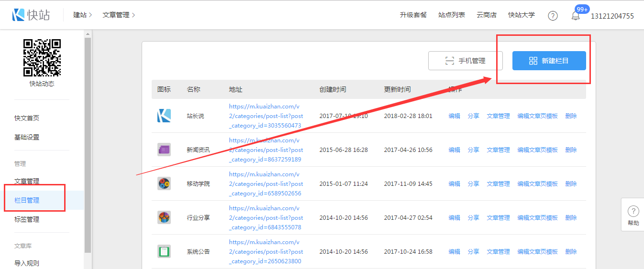Click the Kuaizhan logo icon
This screenshot has width=644, height=269.
(19, 15)
